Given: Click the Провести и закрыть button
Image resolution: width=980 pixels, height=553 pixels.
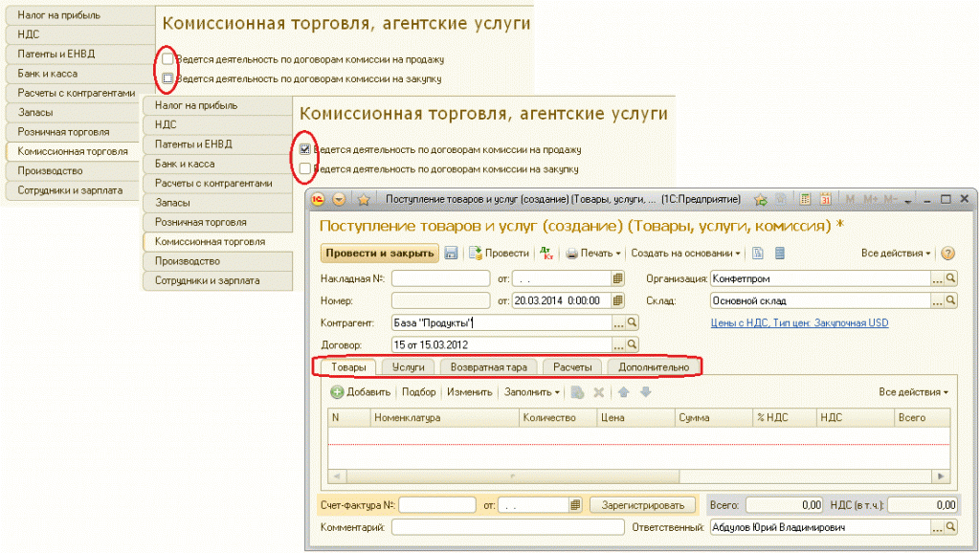Looking at the screenshot, I should pos(379,251).
